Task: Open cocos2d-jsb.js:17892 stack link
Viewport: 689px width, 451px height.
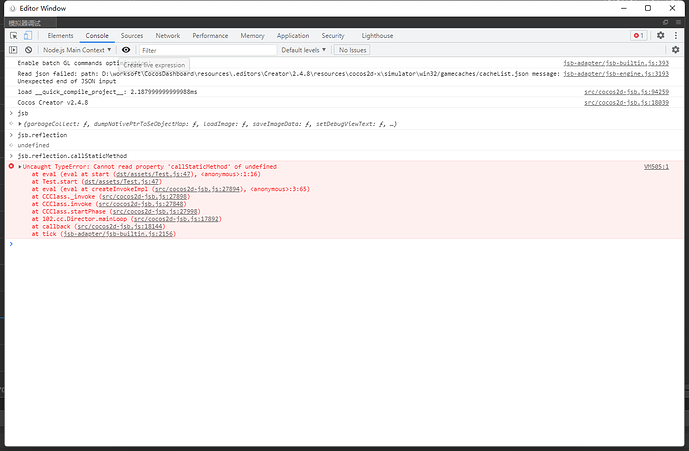Action: pyautogui.click(x=176, y=219)
